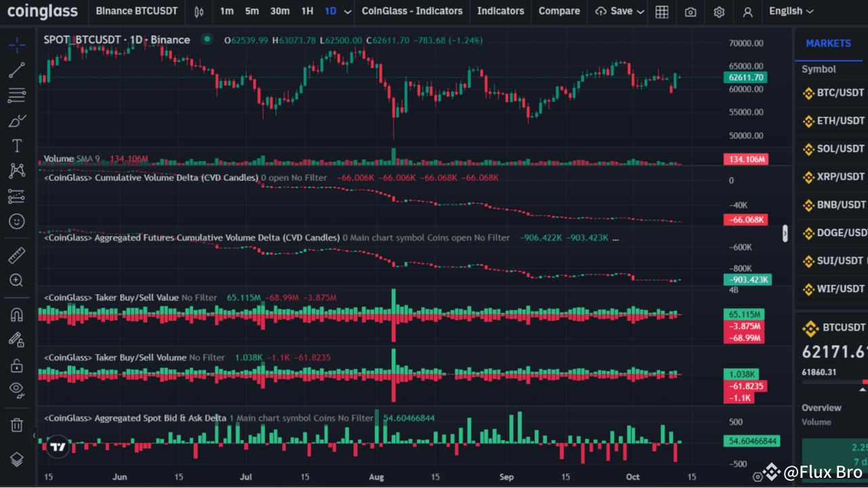Select SOL/USDT in the markets list
Viewport: 868px width, 488px height.
click(832, 148)
